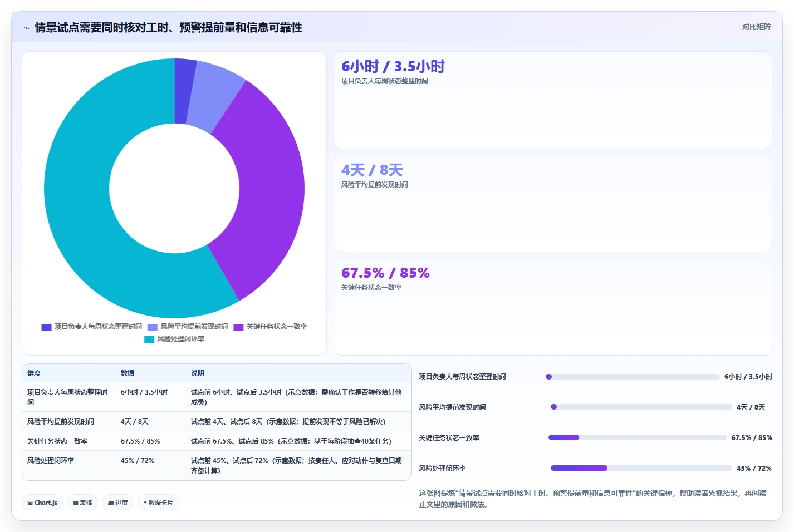794x532 pixels.
Task: Click the Chart.js tag chip
Action: point(42,503)
